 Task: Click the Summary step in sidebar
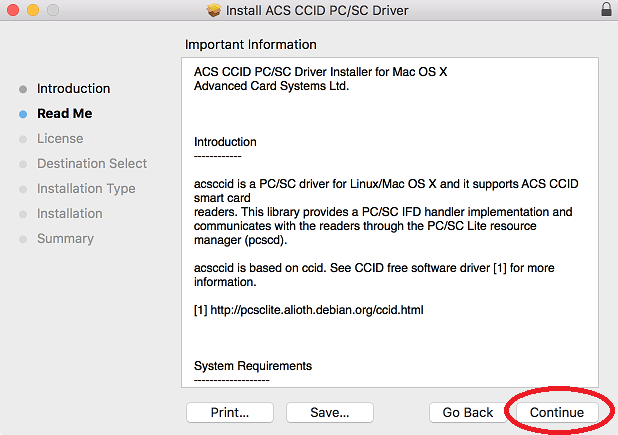click(65, 239)
